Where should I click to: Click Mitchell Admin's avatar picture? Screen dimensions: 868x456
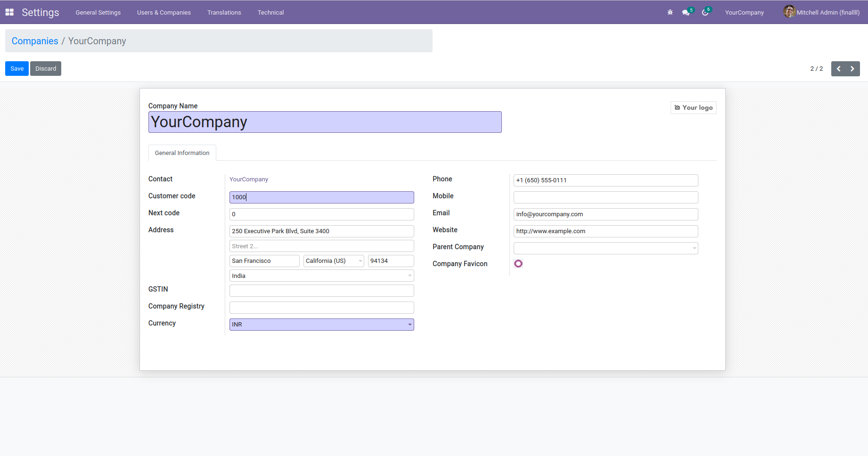(789, 12)
